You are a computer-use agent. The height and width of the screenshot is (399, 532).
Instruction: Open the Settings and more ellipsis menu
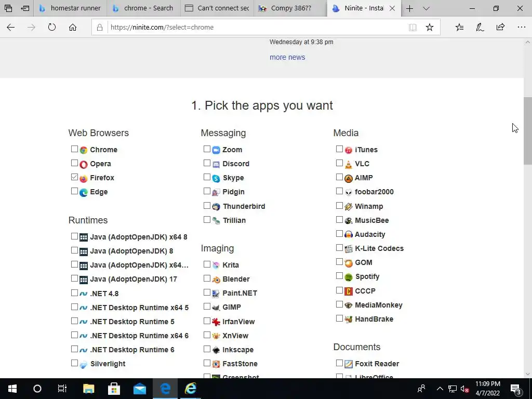pyautogui.click(x=522, y=27)
